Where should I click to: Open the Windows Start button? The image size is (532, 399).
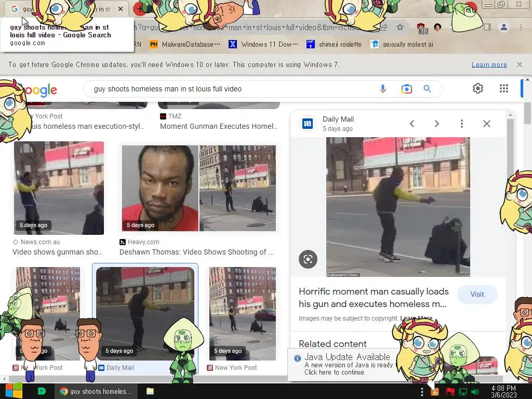point(14,391)
